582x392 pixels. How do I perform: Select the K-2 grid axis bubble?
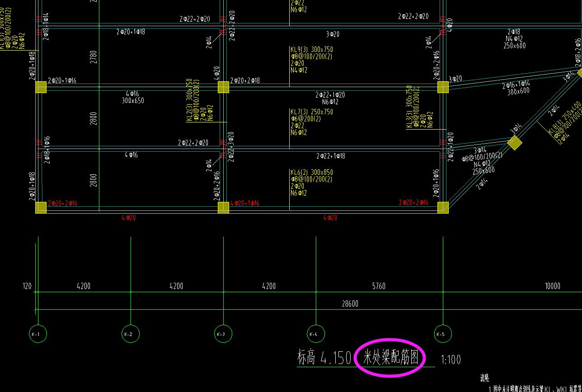[x=131, y=334]
